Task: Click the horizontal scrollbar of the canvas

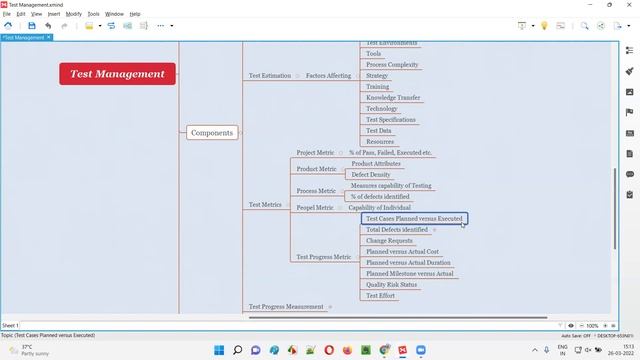Action: pos(398,317)
